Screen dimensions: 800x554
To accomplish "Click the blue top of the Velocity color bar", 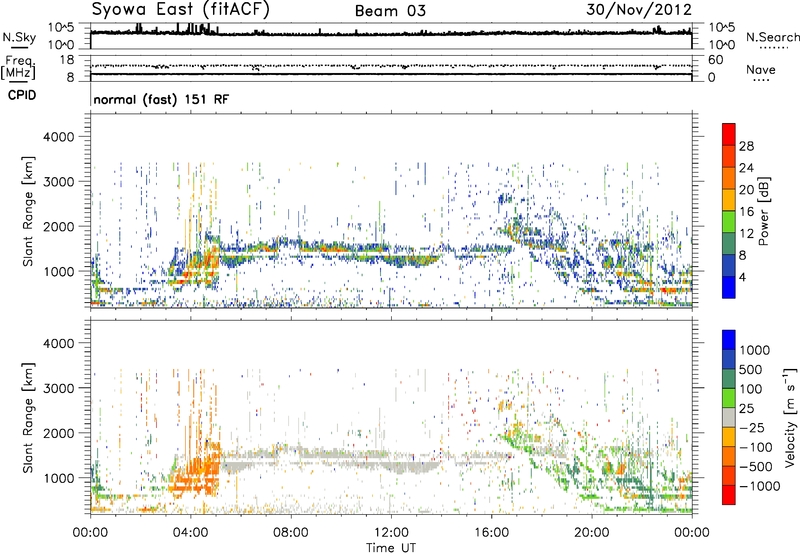I will coord(729,340).
